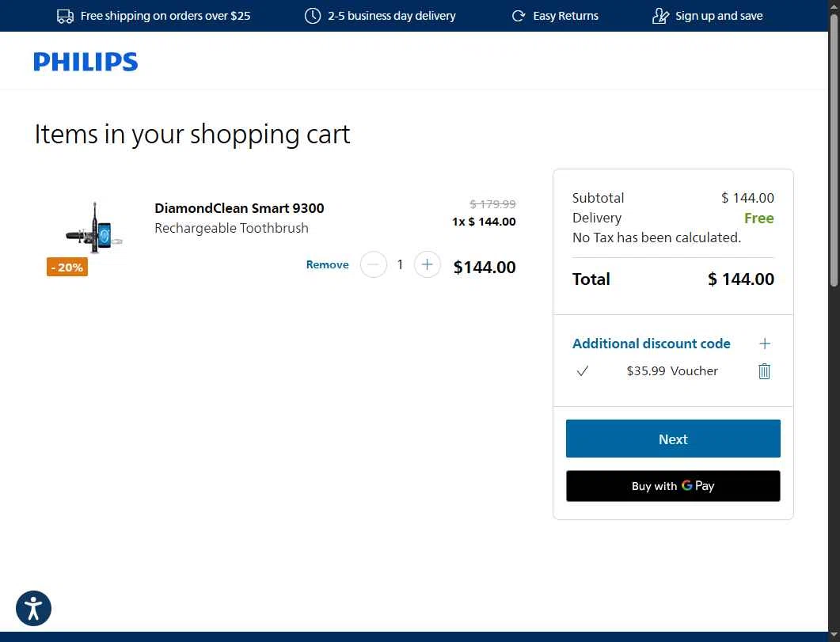Click 'Items in your shopping cart' heading
Viewport: 840px width, 642px height.
(x=192, y=134)
